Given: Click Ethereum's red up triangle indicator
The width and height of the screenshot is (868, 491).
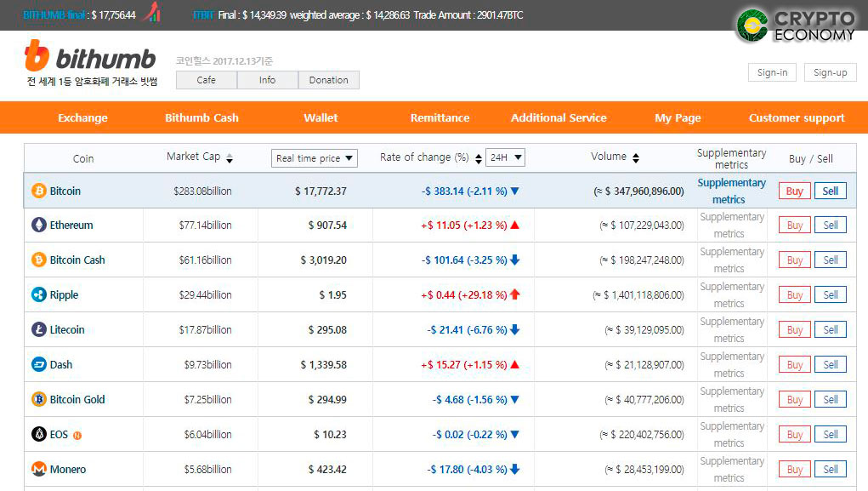Looking at the screenshot, I should pos(515,225).
